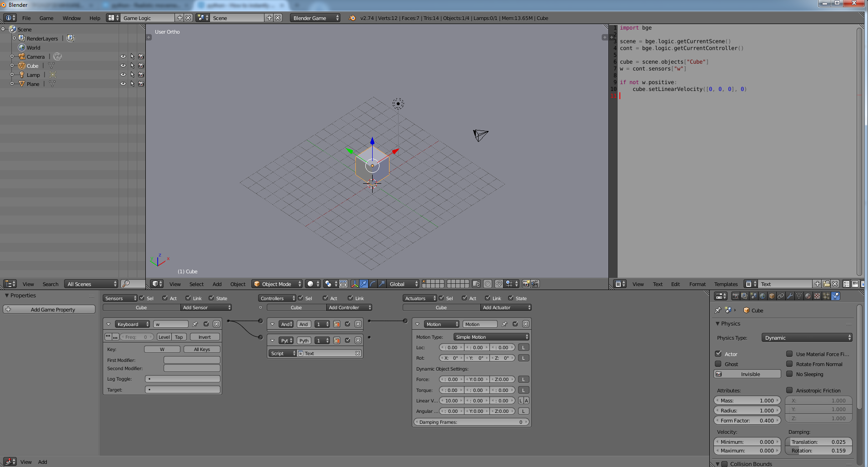Expand the Cube item in the outliner
Screen dimensions: 868x467
point(12,65)
